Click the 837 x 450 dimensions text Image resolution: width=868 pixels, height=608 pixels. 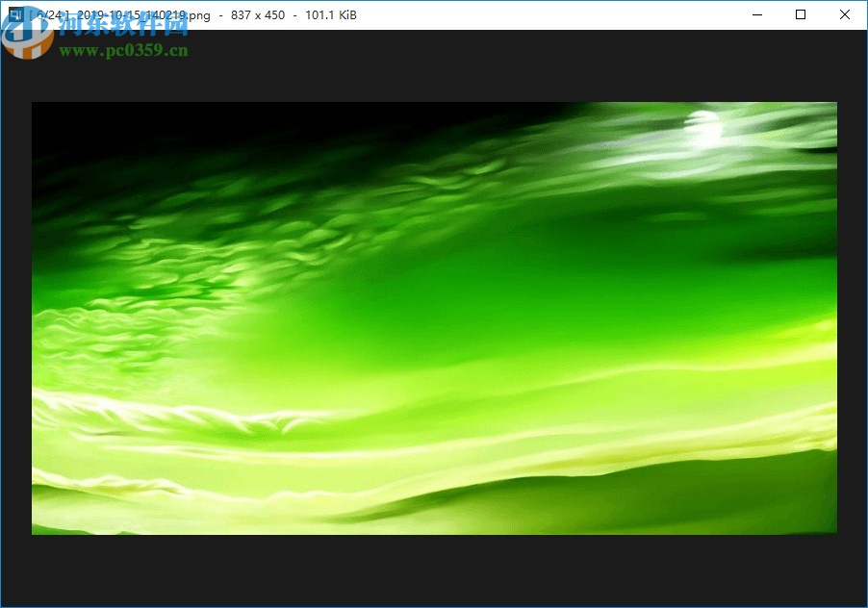pos(258,15)
